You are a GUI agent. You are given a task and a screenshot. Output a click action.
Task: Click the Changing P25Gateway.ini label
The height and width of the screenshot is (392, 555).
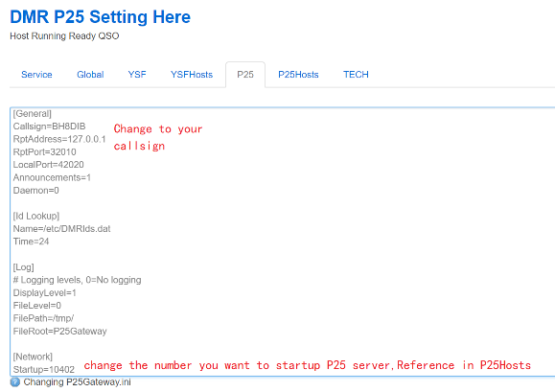coord(77,382)
